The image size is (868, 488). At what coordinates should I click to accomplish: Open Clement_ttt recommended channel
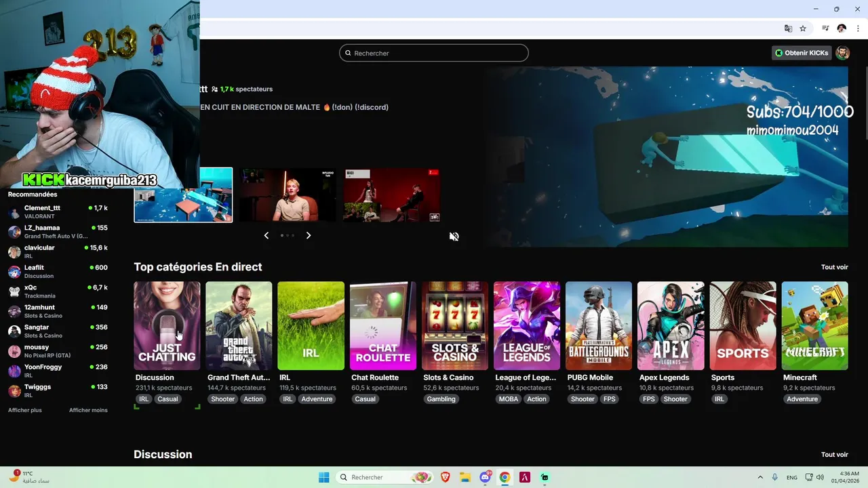point(58,212)
